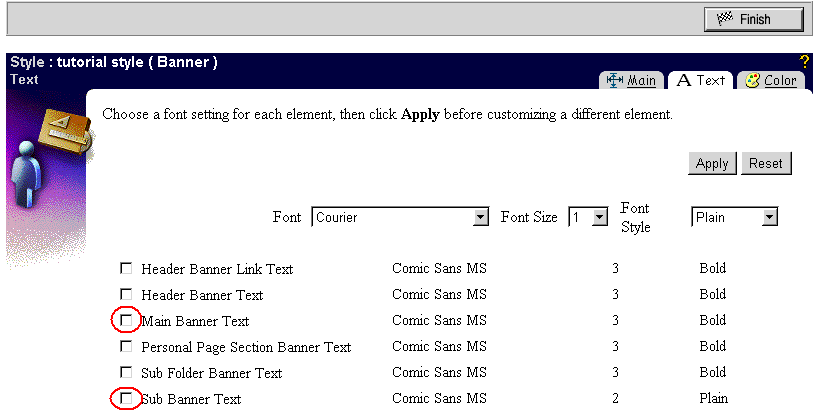Check the Header Banner Text checkbox
This screenshot has height=415, width=817.
pyautogui.click(x=126, y=294)
